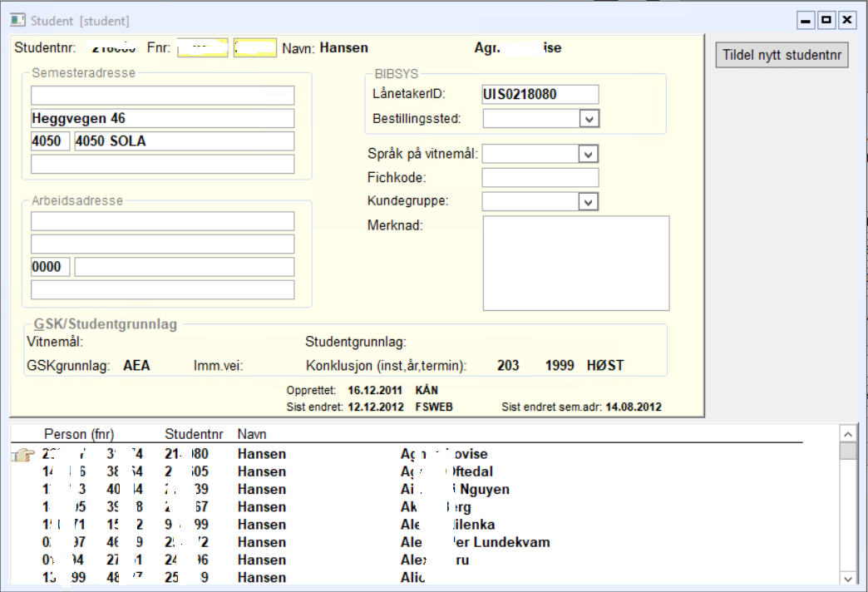Click the Studentnr column header

click(194, 434)
